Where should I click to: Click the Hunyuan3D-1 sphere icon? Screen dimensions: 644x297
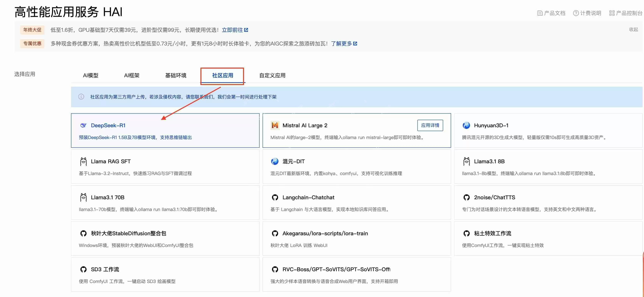coord(466,125)
